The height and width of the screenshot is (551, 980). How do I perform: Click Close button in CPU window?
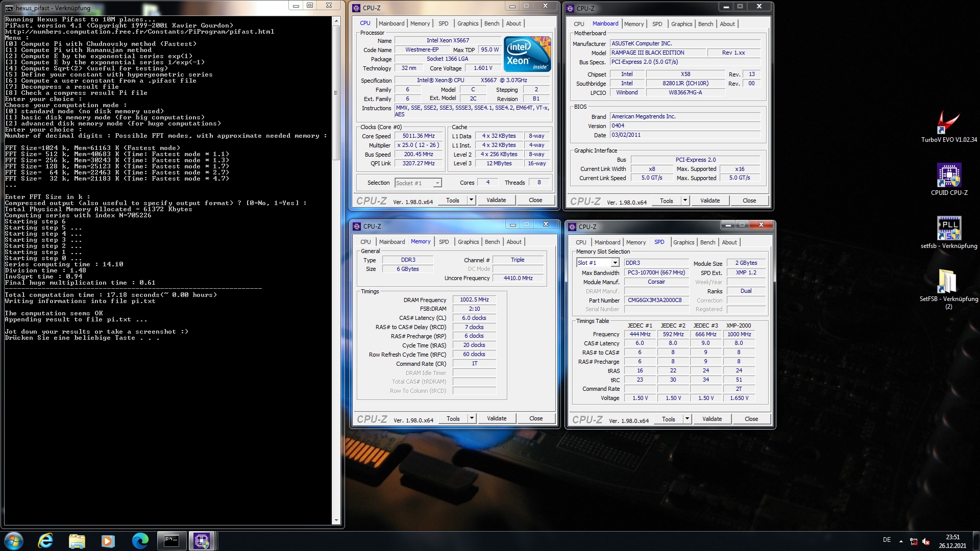tap(535, 201)
